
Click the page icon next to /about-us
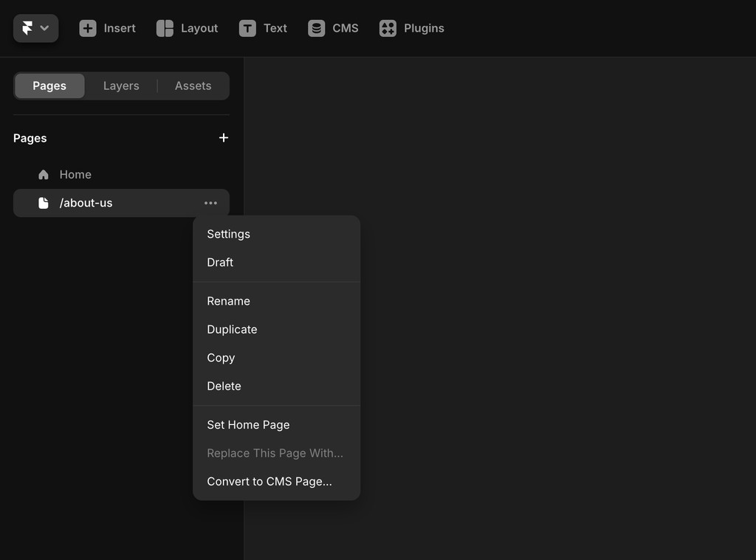[43, 203]
